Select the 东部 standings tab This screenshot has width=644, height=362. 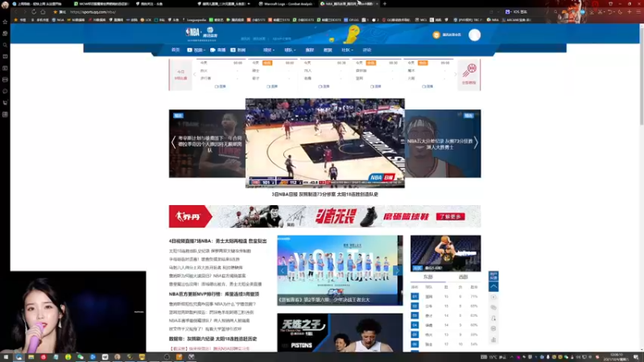(428, 277)
